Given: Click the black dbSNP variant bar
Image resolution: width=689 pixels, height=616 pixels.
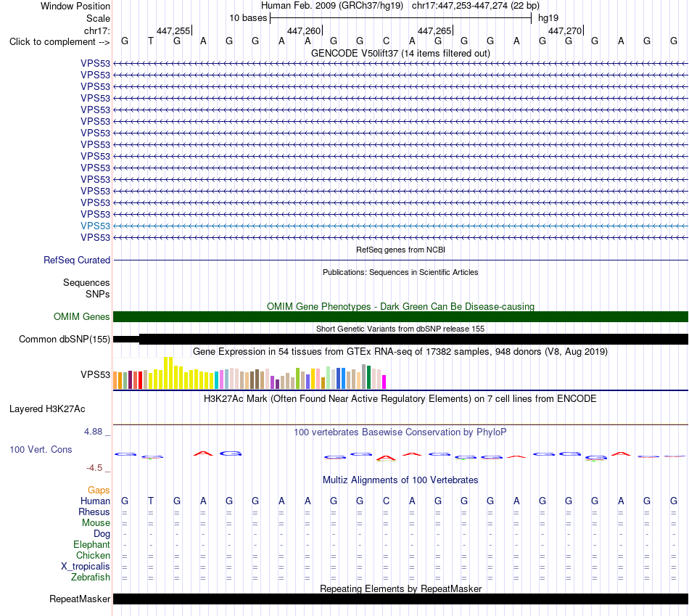Looking at the screenshot, I should [400, 339].
